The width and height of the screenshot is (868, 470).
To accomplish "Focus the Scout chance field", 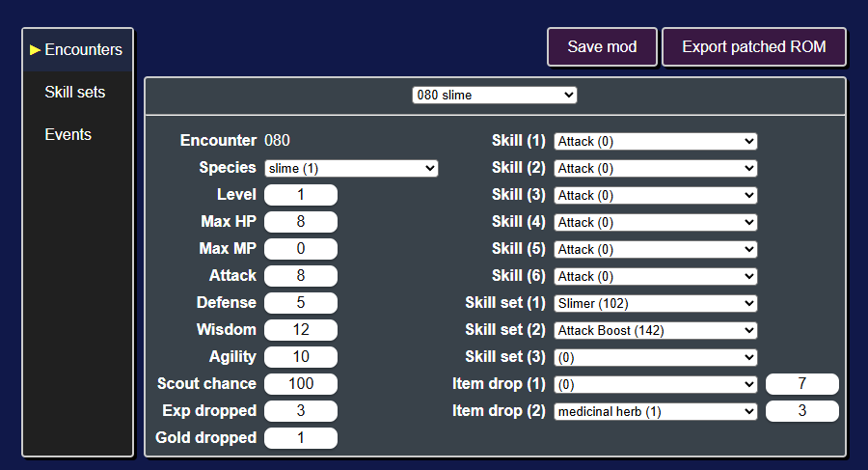I will click(x=301, y=384).
